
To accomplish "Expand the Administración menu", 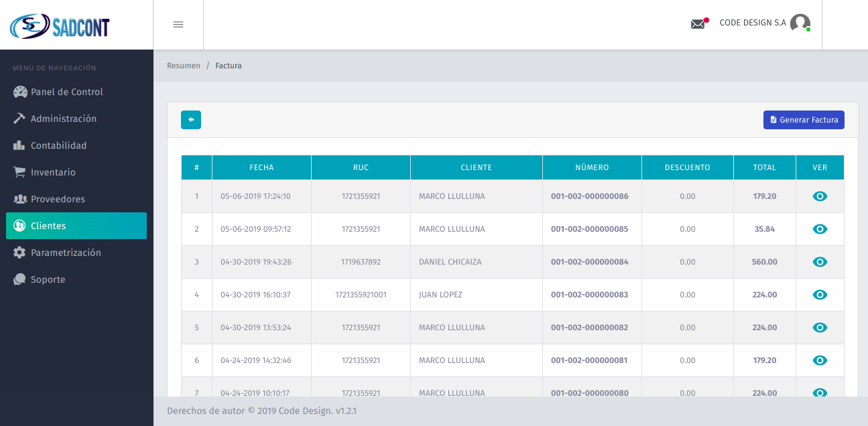I will pos(63,119).
